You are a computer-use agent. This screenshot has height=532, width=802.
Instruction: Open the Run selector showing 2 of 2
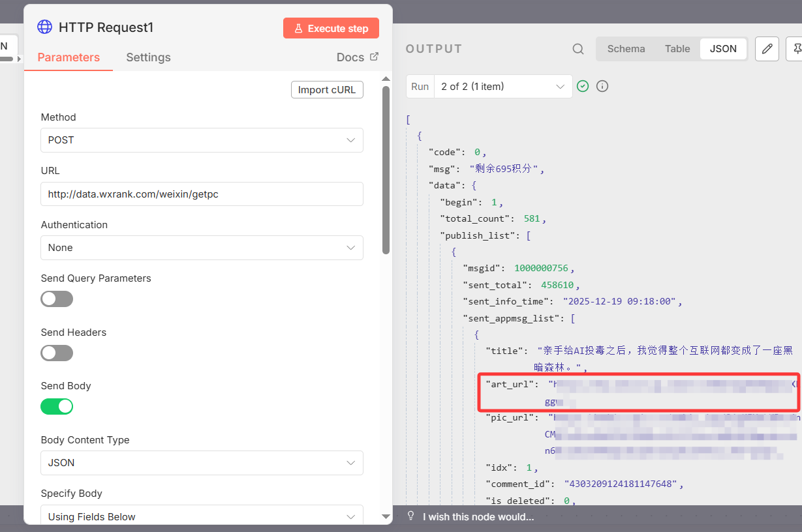click(502, 87)
